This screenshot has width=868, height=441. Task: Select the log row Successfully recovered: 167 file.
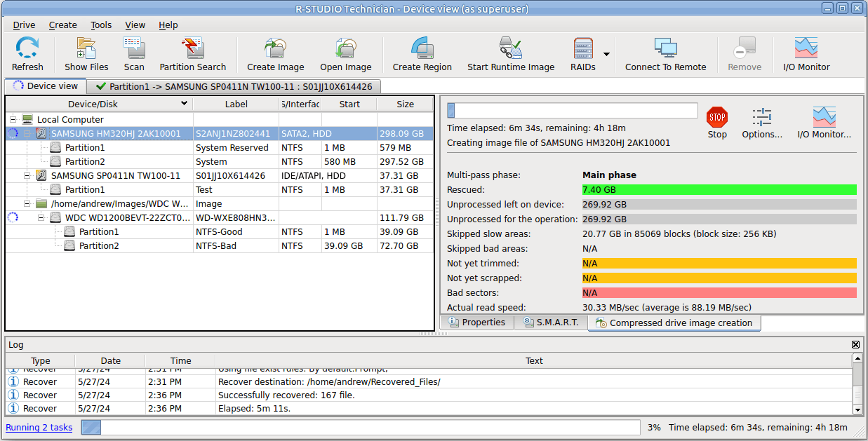click(429, 395)
